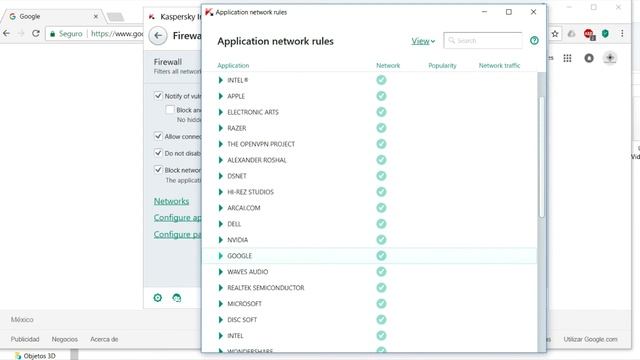
Task: Click the network status icon for DISC SOFT
Action: [x=381, y=319]
